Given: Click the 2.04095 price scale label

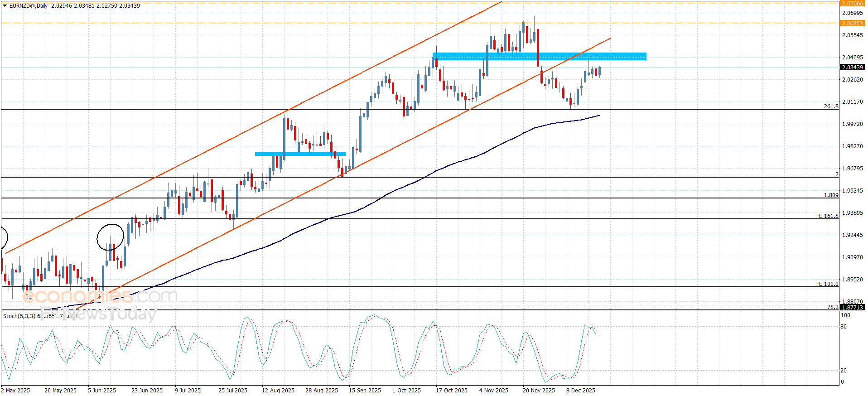Looking at the screenshot, I should click(852, 58).
